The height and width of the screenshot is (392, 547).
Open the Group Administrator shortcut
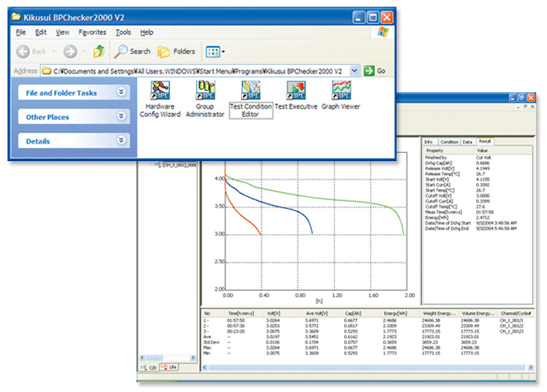click(205, 98)
